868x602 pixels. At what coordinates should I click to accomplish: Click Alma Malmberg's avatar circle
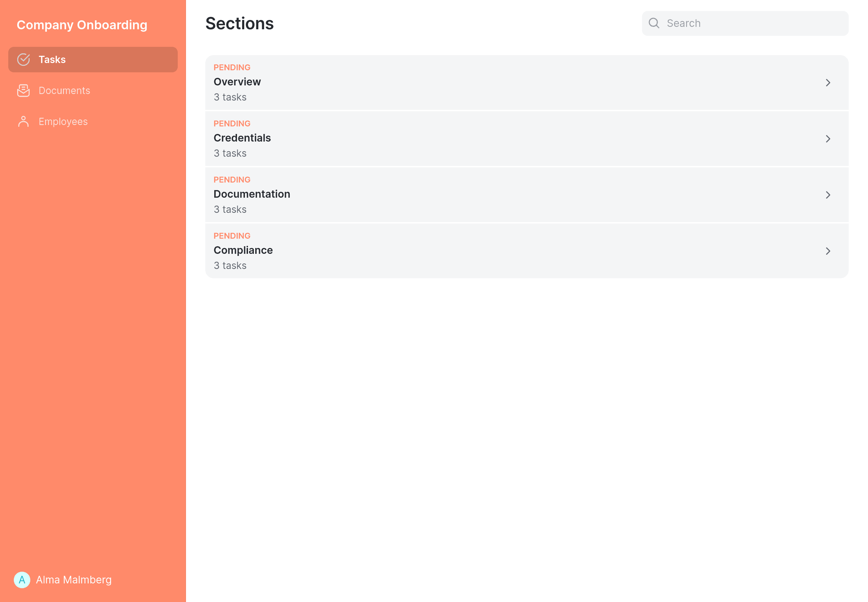[x=22, y=580]
